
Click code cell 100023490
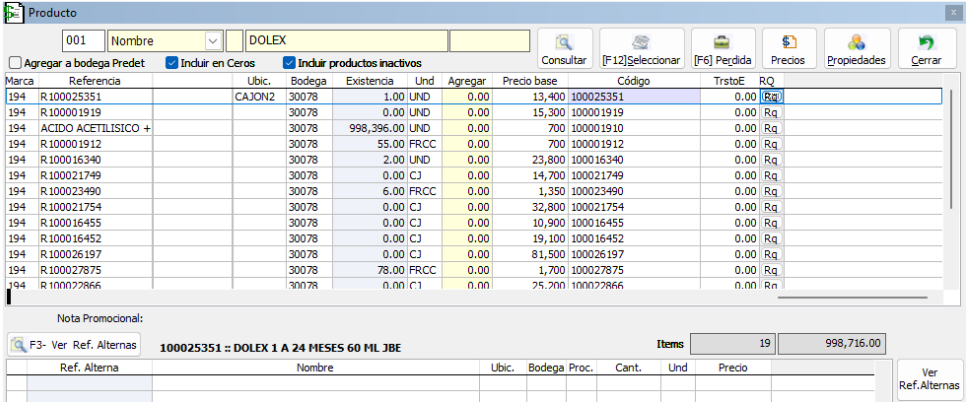(x=633, y=192)
